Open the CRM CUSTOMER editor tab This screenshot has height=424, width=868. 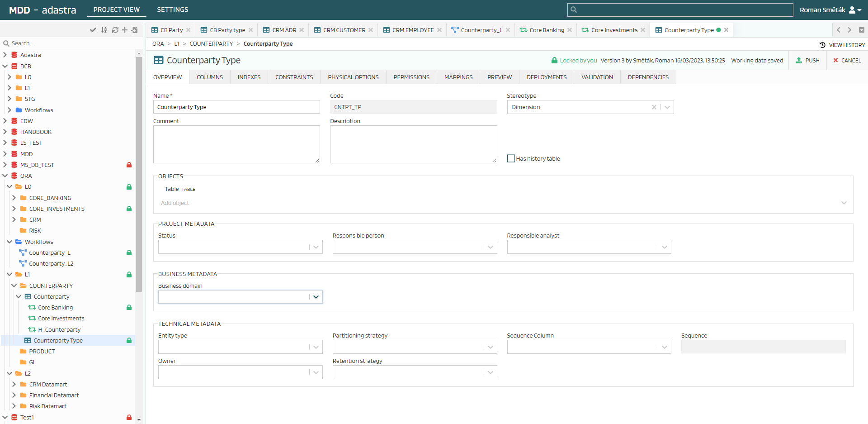pos(344,30)
